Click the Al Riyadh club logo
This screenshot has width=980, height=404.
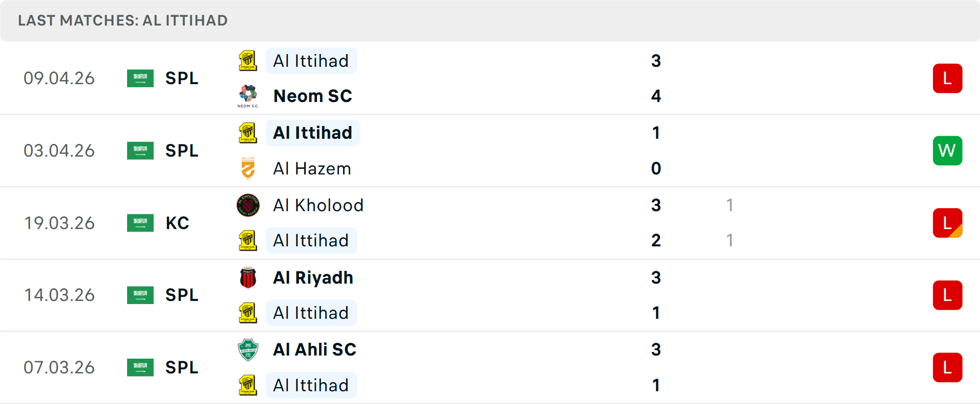(x=248, y=277)
